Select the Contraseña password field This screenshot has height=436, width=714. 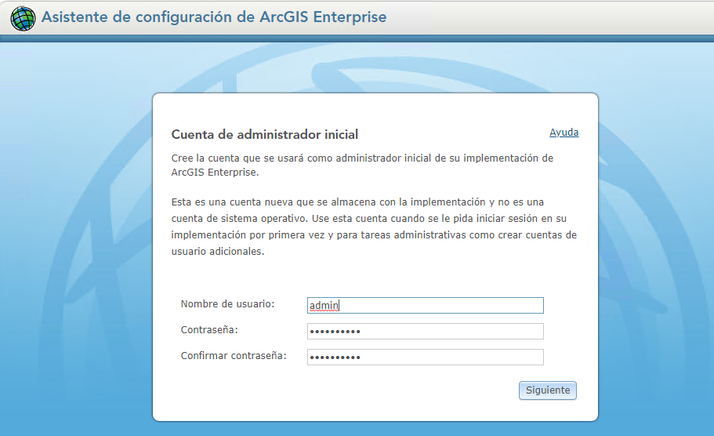pyautogui.click(x=425, y=331)
